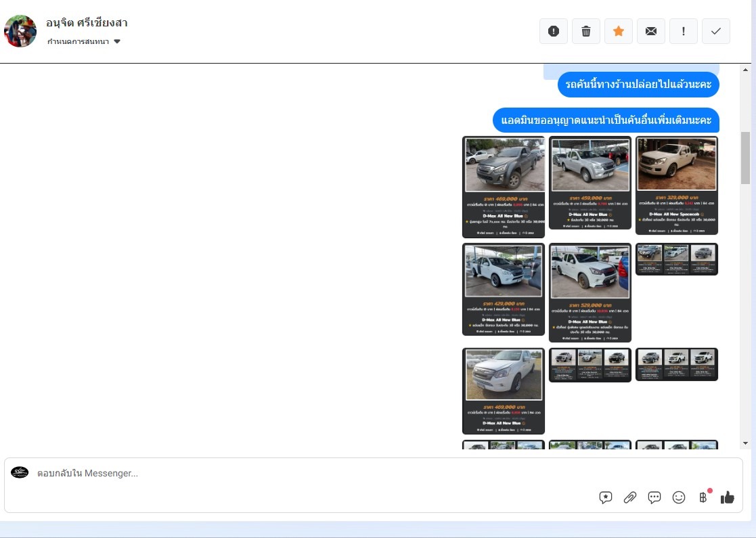Open the emoji smiley picker
The width and height of the screenshot is (756, 538).
679,497
